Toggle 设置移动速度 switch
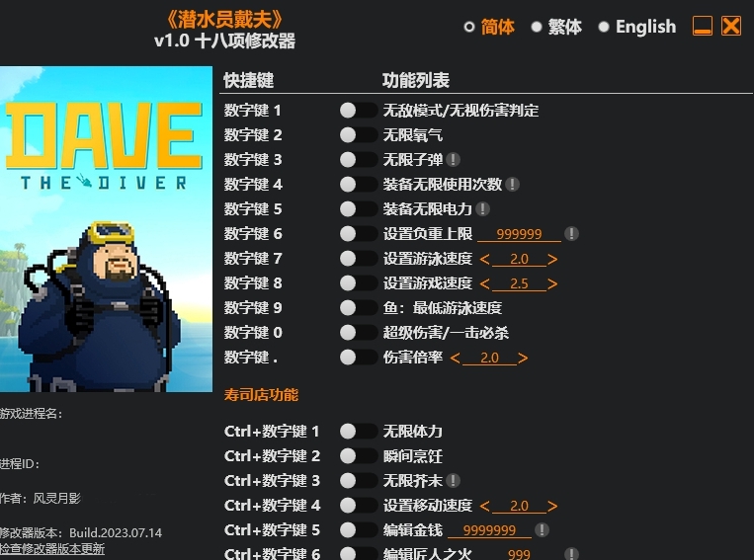The image size is (754, 560). point(359,506)
